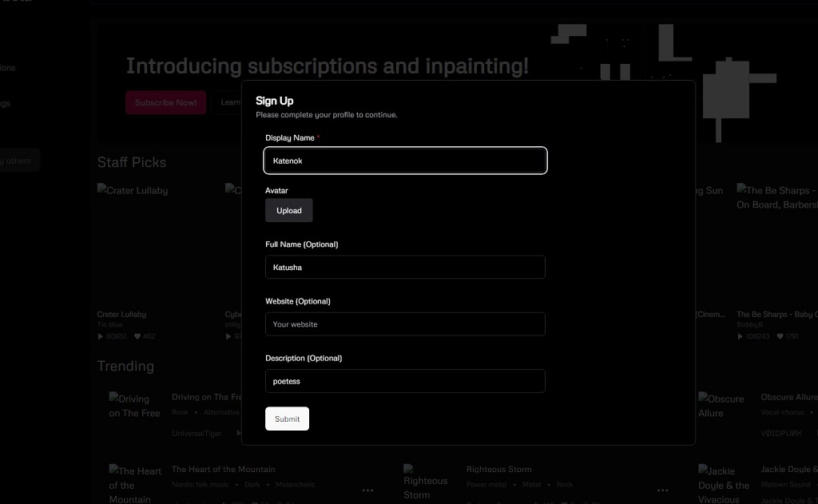Screen dimensions: 818x504
Task: Upload an avatar image
Action: click(x=288, y=211)
